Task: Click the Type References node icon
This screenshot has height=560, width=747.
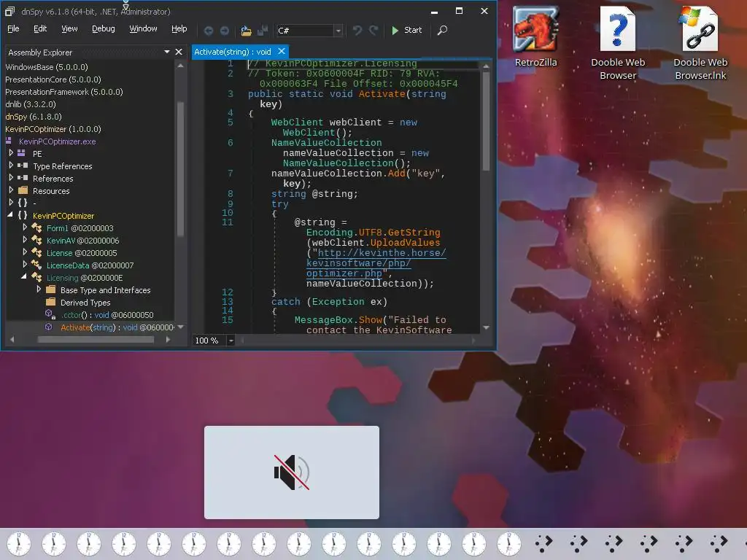Action: tap(23, 166)
